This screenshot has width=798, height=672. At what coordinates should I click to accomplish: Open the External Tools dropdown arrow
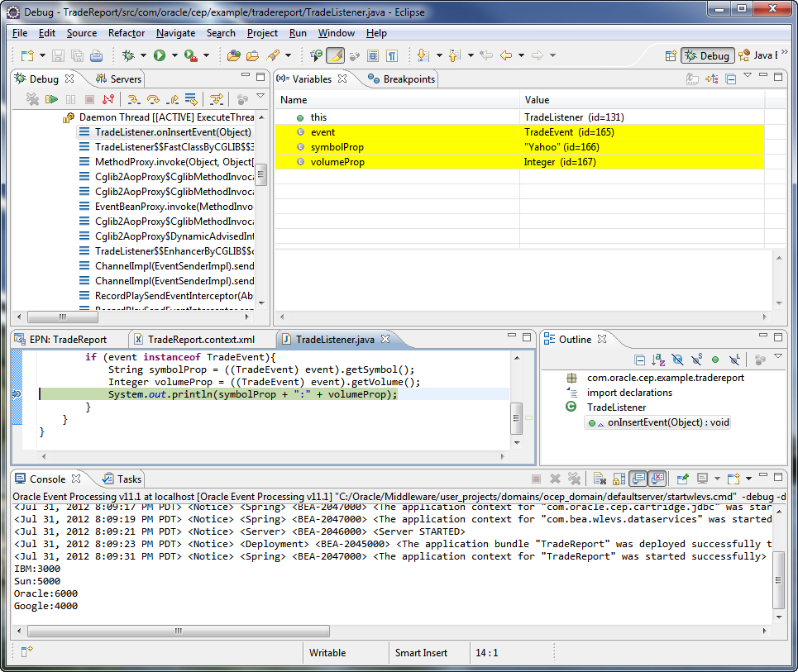pyautogui.click(x=206, y=55)
